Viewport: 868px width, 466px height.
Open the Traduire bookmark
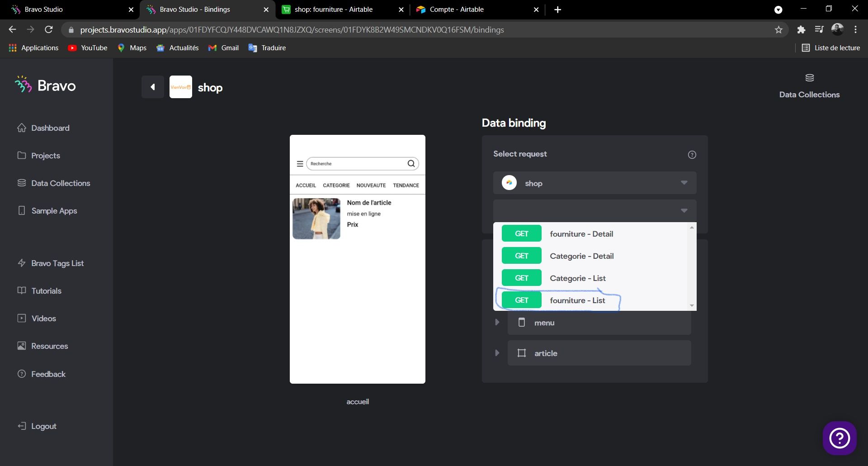click(x=267, y=48)
